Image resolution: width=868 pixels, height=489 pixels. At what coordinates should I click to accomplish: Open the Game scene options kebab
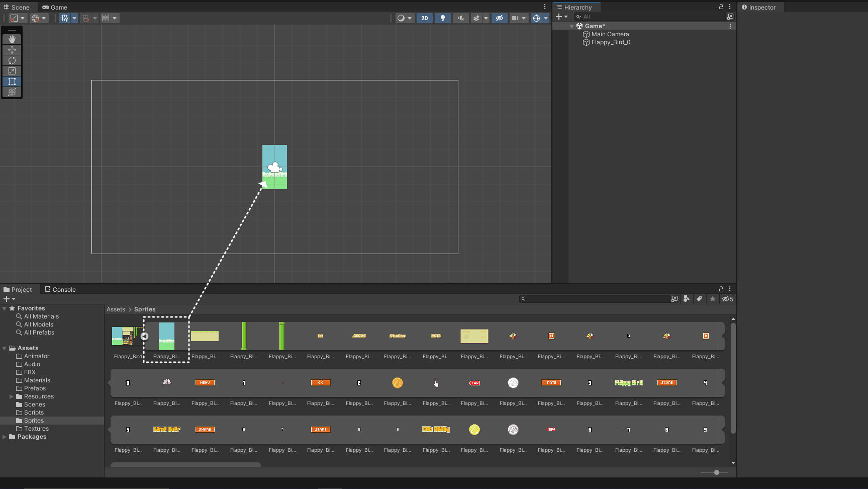click(x=730, y=26)
